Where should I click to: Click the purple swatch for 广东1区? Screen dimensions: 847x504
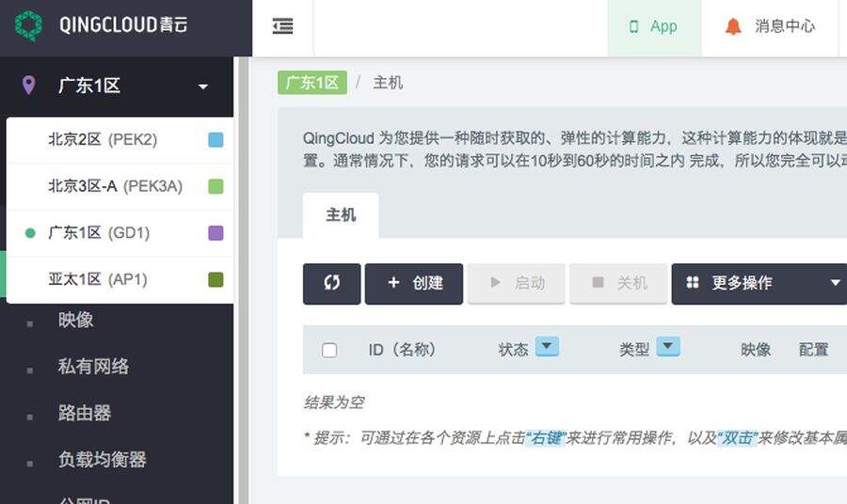click(216, 233)
